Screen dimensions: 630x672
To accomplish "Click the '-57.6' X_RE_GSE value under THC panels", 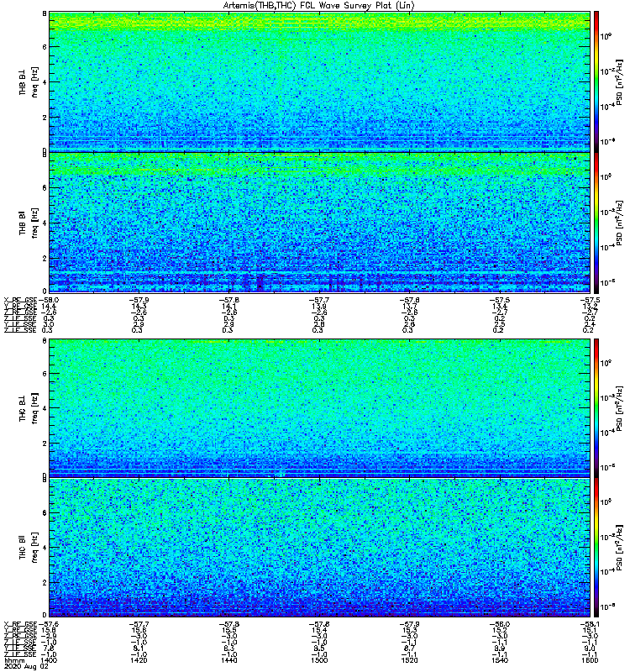I will [x=48, y=624].
